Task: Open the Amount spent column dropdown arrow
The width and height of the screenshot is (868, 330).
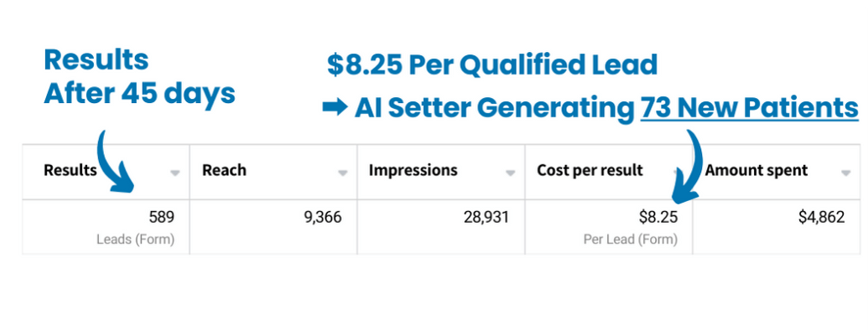Action: click(846, 173)
